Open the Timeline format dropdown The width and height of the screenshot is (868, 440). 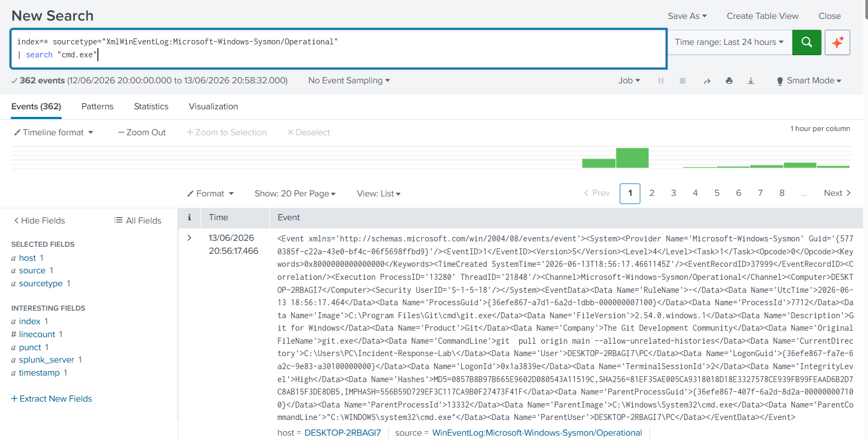pos(54,133)
